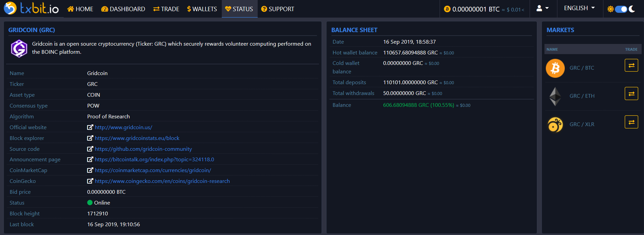Click trade button for GRC / BTC
The width and height of the screenshot is (644, 235).
631,65
